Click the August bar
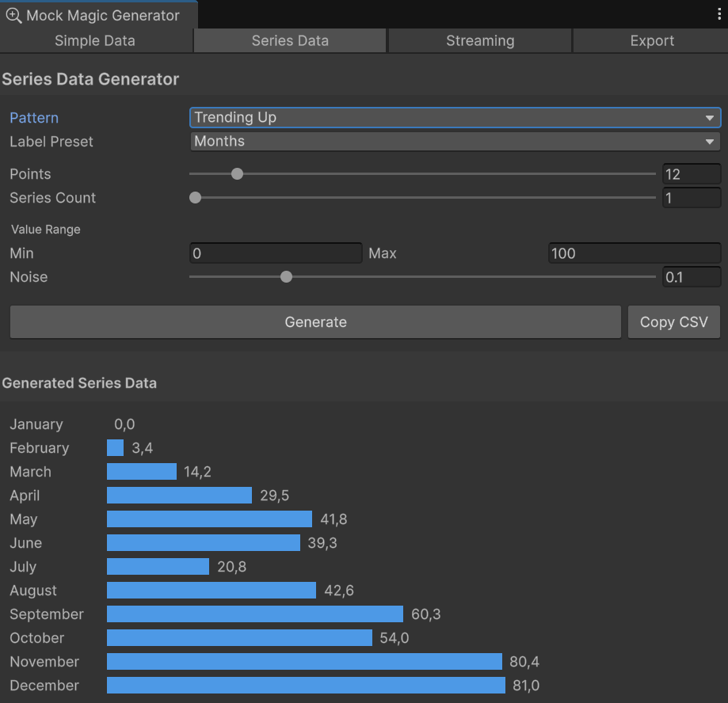 point(212,591)
